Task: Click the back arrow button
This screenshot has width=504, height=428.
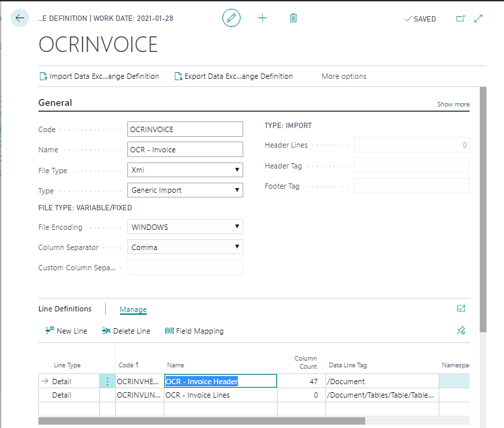Action: [20, 18]
